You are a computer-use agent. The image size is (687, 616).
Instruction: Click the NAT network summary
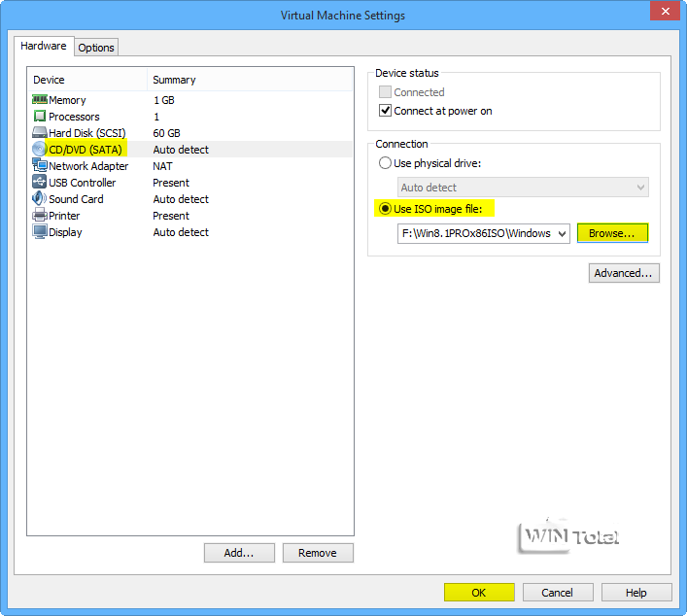coord(162,166)
